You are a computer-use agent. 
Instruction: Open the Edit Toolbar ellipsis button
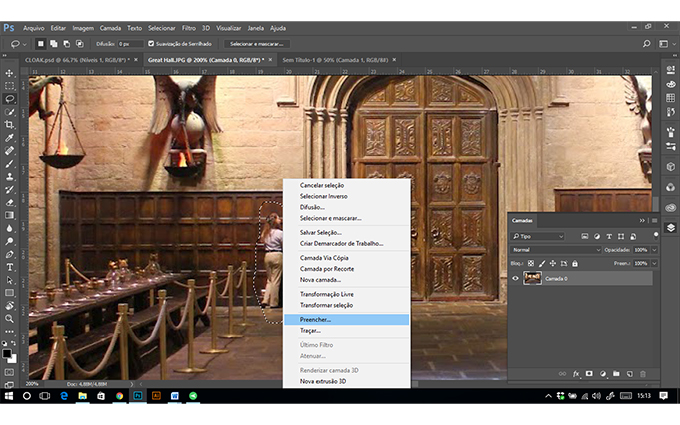(x=9, y=332)
